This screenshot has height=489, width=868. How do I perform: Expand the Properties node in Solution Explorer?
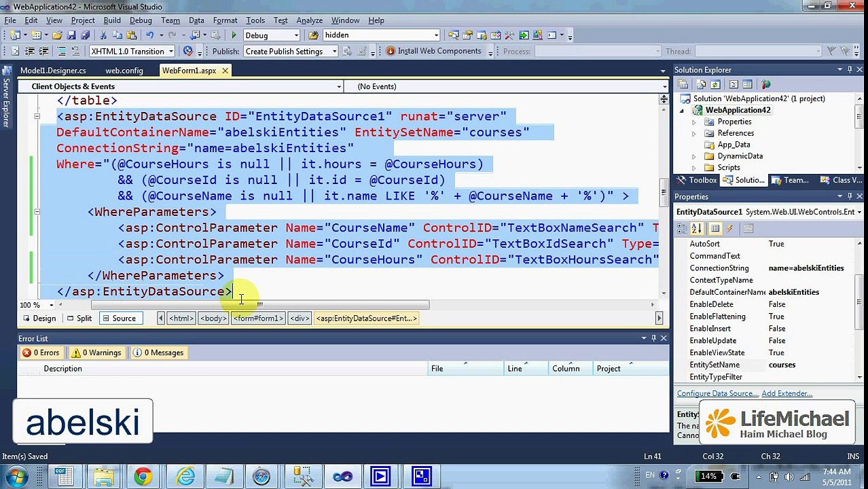pyautogui.click(x=693, y=122)
